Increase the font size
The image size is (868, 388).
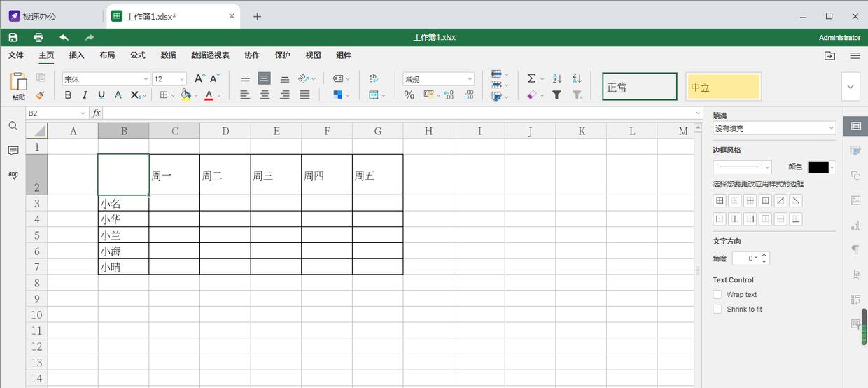click(x=199, y=78)
